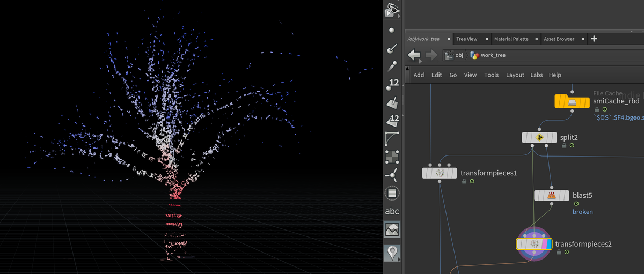Toggle green status badge under smiCache_rbd

point(605,109)
